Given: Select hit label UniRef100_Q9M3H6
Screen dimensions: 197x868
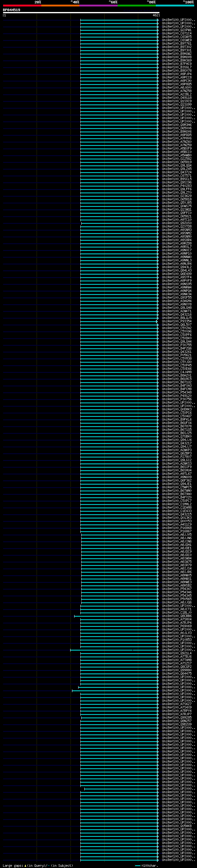Looking at the screenshot, I should pos(176,125).
